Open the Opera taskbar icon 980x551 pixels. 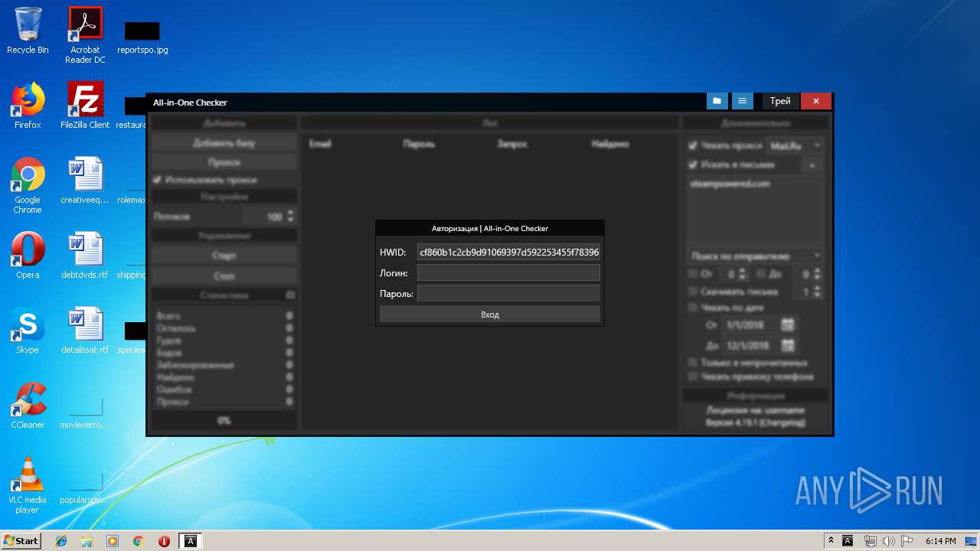[164, 541]
